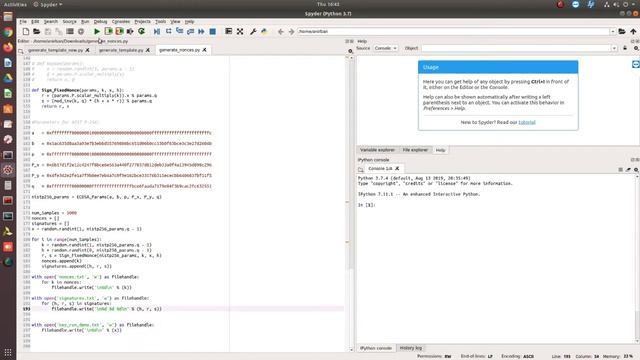Screen dimensions: 640x360
Task: Maximize current pane icon
Action: click(229, 31)
